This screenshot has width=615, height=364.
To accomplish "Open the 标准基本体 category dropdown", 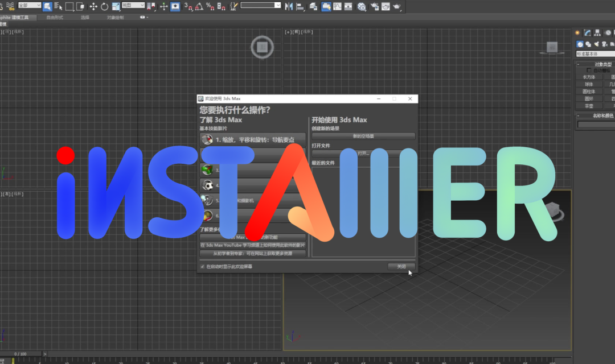I will (x=596, y=53).
